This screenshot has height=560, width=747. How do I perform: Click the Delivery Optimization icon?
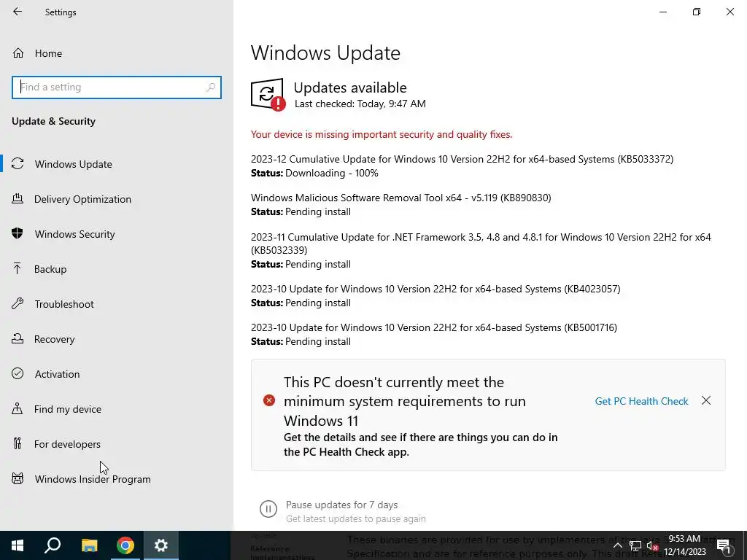(x=18, y=198)
